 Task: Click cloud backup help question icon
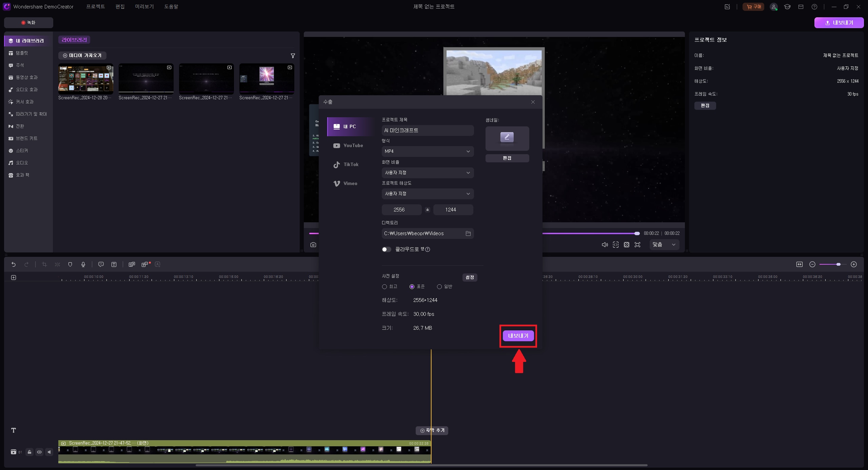tap(428, 249)
